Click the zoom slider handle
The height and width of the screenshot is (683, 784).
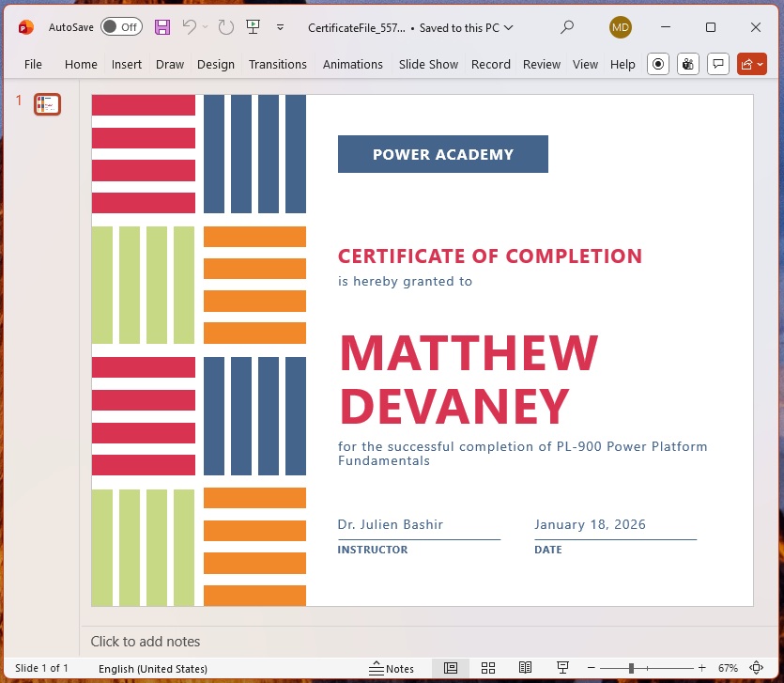pyautogui.click(x=631, y=668)
